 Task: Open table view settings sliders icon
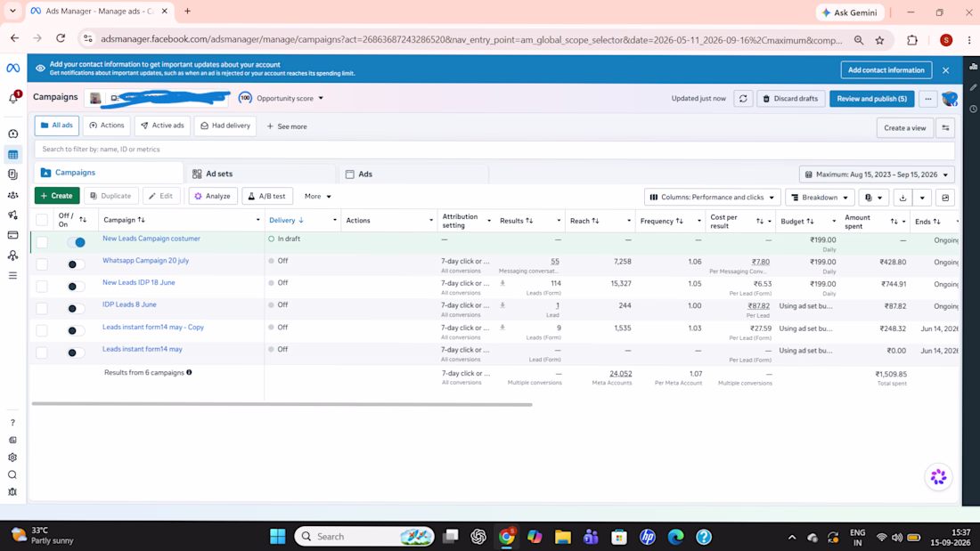(945, 128)
